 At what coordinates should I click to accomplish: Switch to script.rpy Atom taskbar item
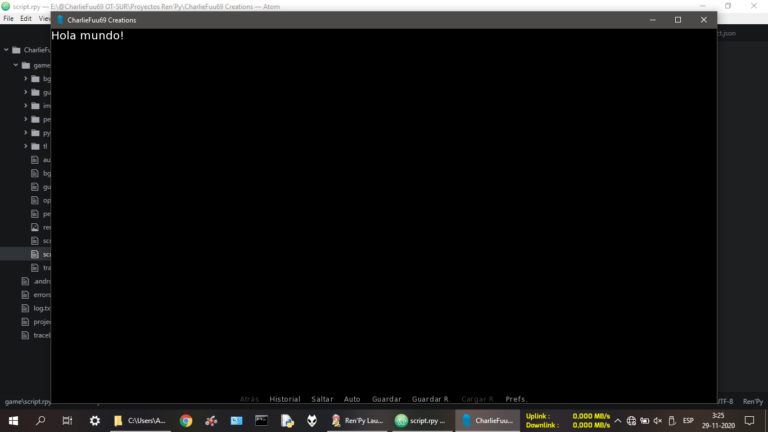click(419, 421)
